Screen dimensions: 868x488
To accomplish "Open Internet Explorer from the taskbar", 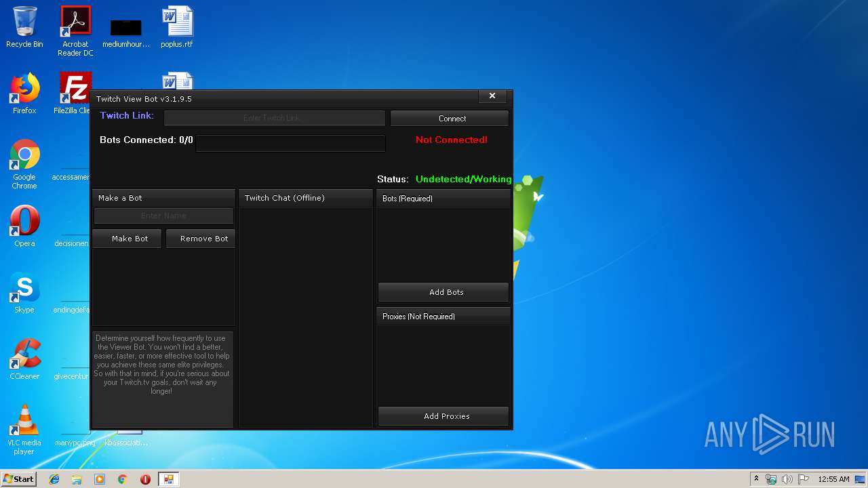I will tap(54, 479).
